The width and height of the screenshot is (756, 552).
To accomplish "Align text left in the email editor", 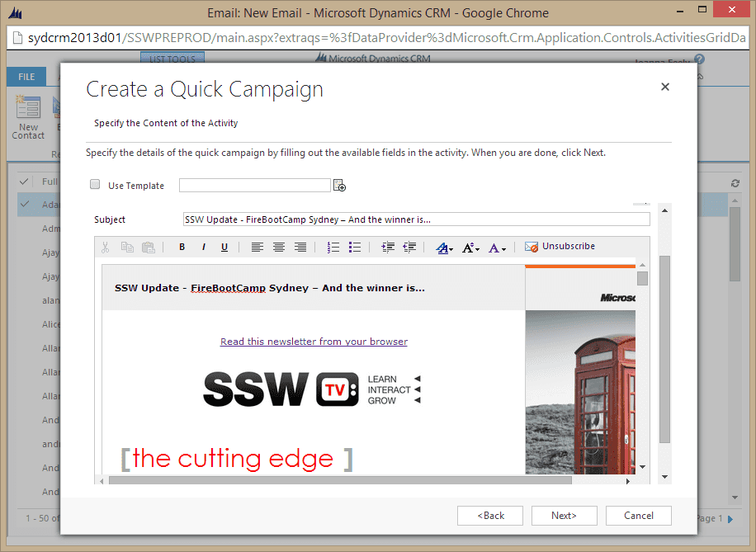I will (x=258, y=247).
